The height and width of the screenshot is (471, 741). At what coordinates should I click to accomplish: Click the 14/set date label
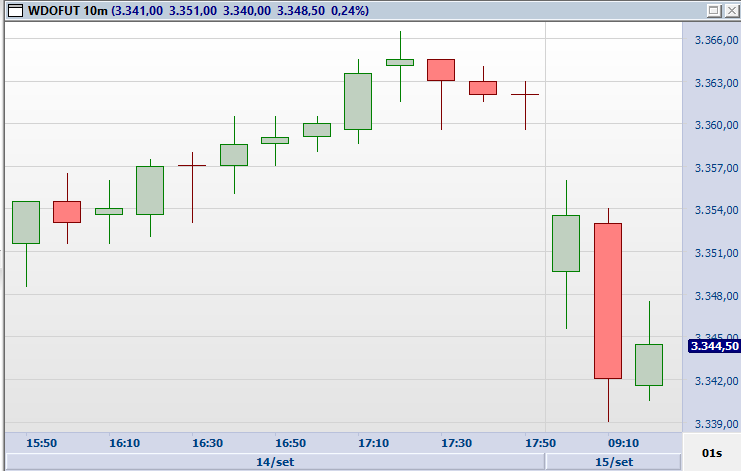(x=273, y=461)
